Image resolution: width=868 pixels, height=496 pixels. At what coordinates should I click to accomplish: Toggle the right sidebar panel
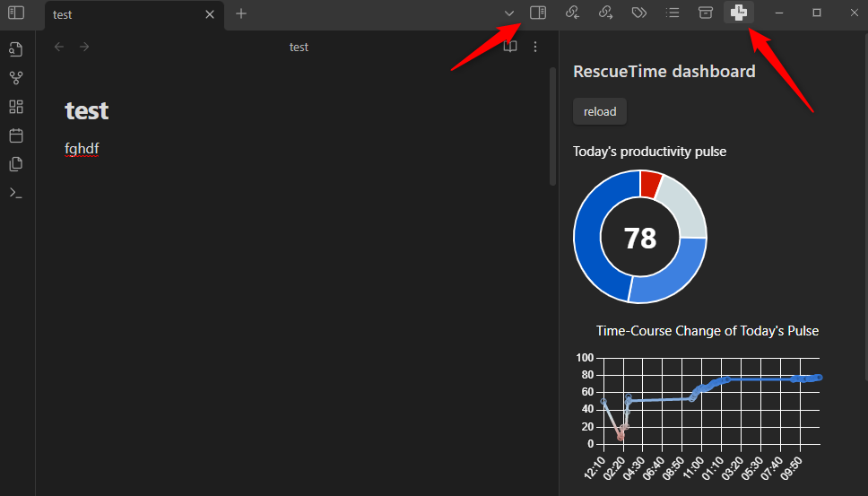pos(538,13)
